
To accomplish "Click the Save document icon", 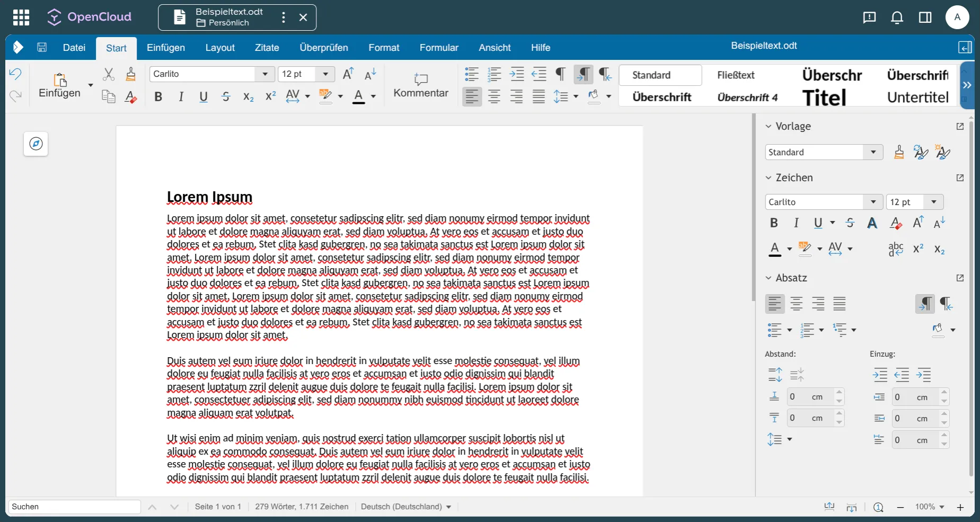I will pyautogui.click(x=42, y=48).
